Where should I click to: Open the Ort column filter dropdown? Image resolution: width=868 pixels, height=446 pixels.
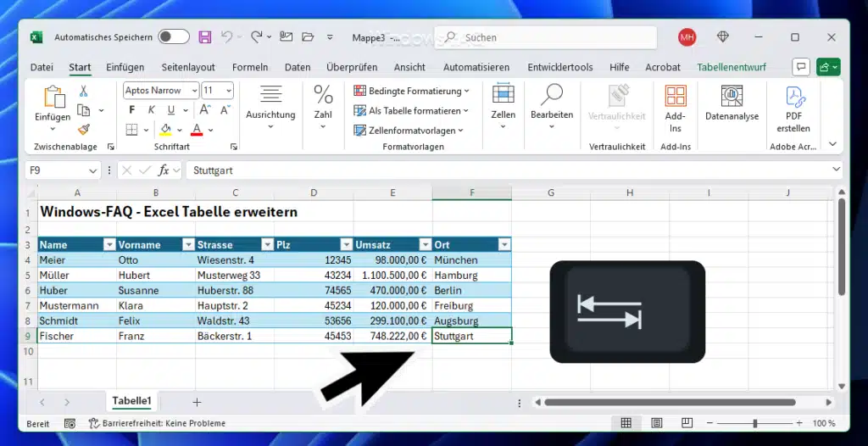click(504, 244)
